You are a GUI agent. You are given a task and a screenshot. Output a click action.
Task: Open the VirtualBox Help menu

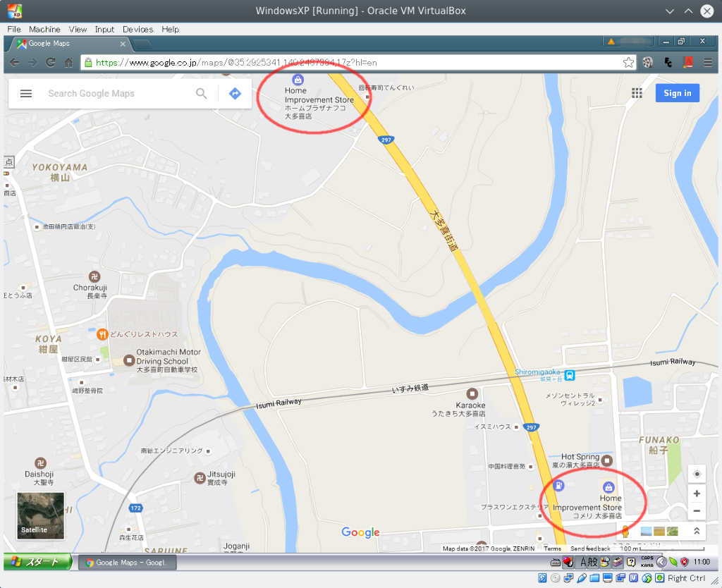coord(170,30)
